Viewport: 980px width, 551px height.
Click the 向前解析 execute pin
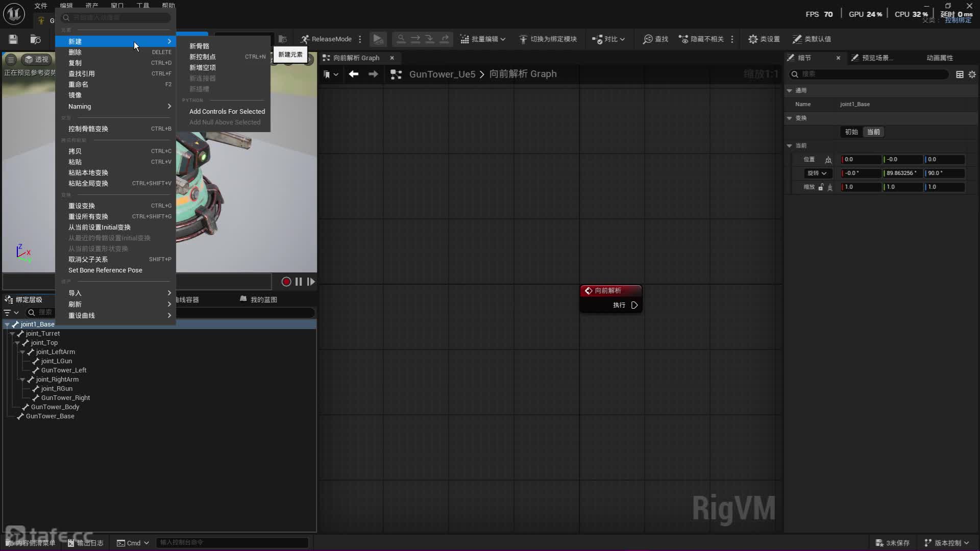coord(634,305)
